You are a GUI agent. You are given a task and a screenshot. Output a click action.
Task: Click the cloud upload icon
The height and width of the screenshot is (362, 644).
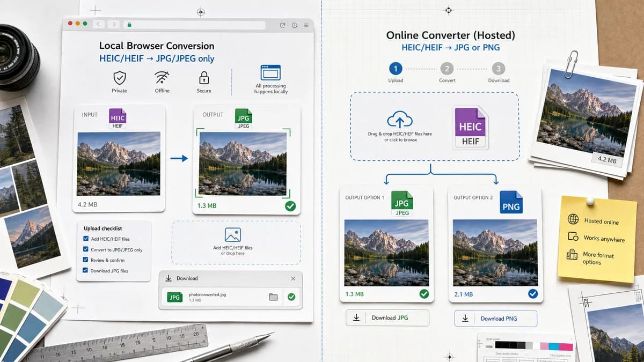click(400, 119)
